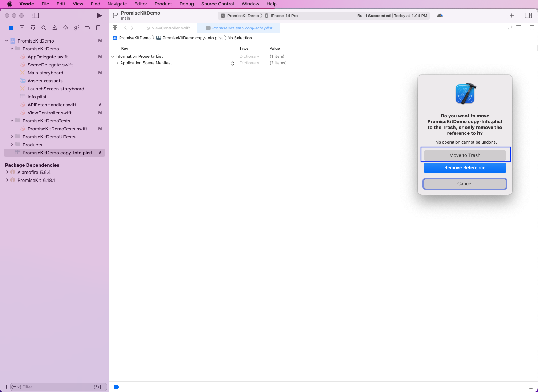Go forward with the editor forward arrow
Image resolution: width=538 pixels, height=392 pixels.
coord(132,28)
